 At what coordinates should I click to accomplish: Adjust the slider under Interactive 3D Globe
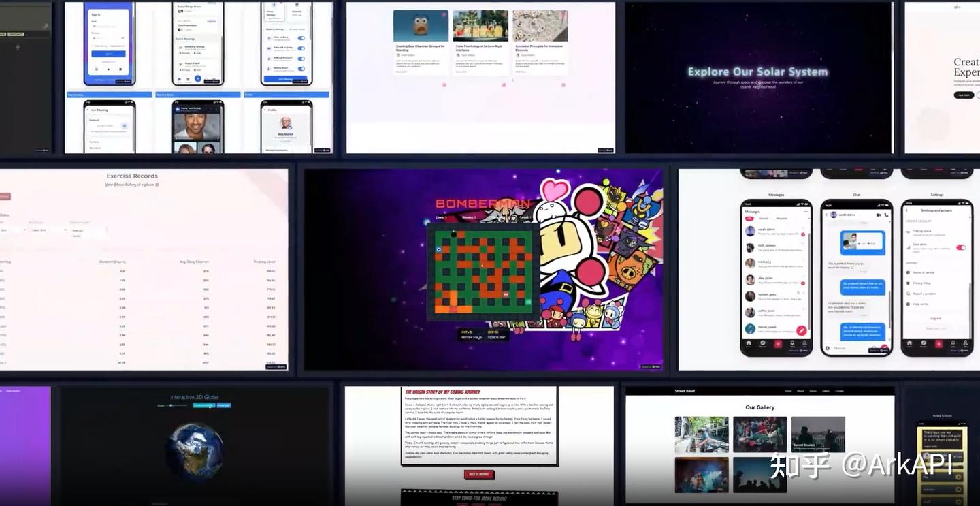176,405
